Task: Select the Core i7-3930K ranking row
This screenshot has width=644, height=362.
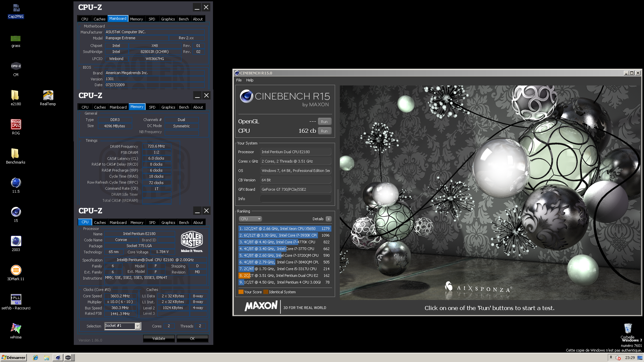Action: [x=285, y=235]
